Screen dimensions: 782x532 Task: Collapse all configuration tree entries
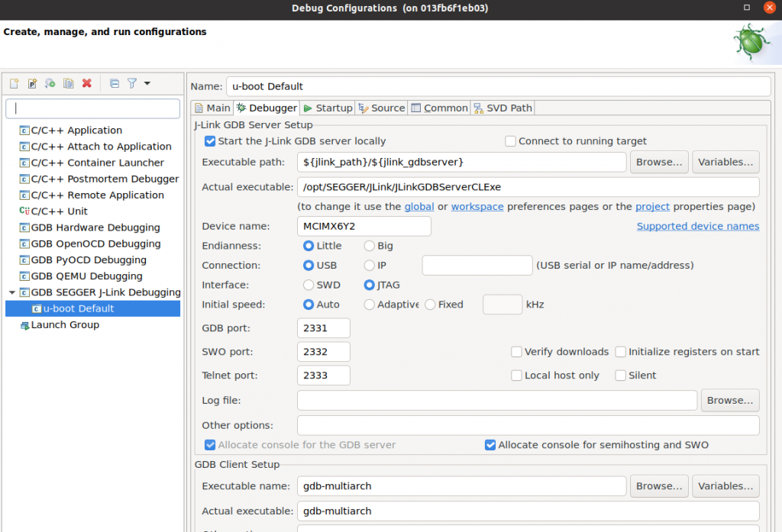tap(115, 83)
